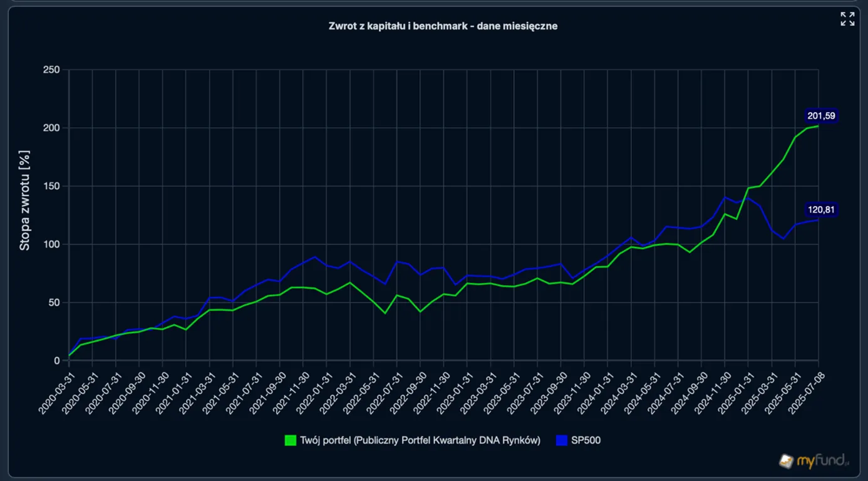The height and width of the screenshot is (481, 868).
Task: Click the 250 y-axis tick label
Action: [x=51, y=70]
